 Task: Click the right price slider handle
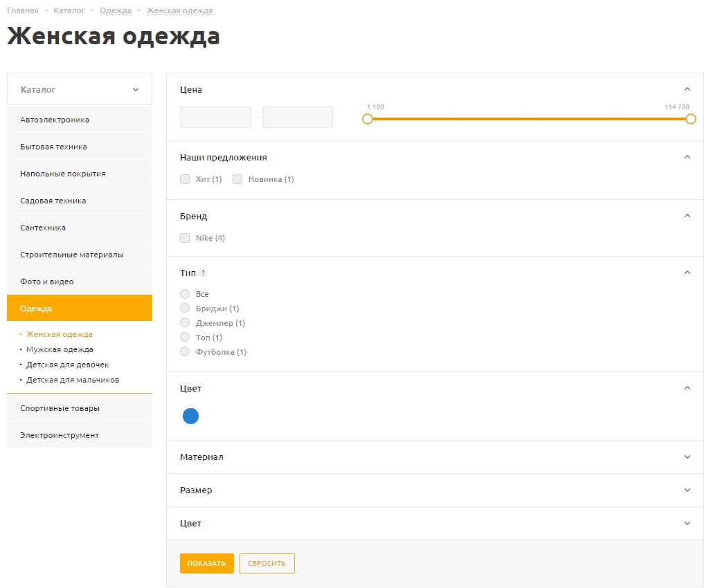click(690, 119)
